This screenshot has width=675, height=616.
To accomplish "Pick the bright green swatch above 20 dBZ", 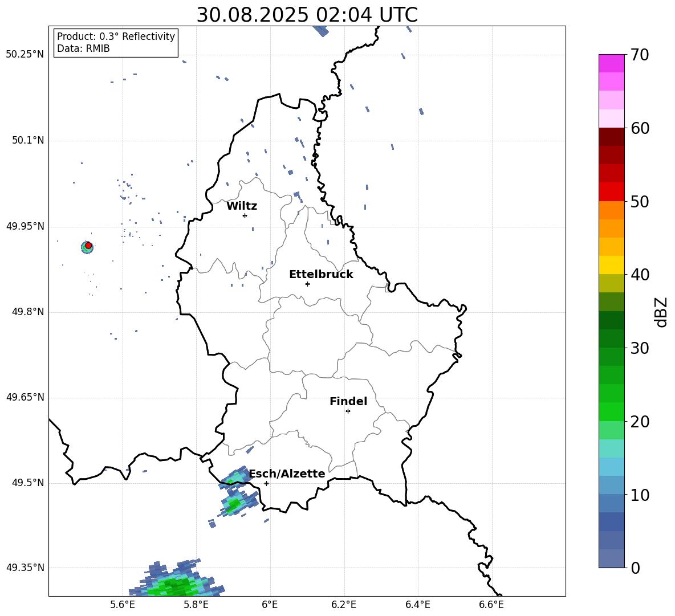I will [x=612, y=411].
